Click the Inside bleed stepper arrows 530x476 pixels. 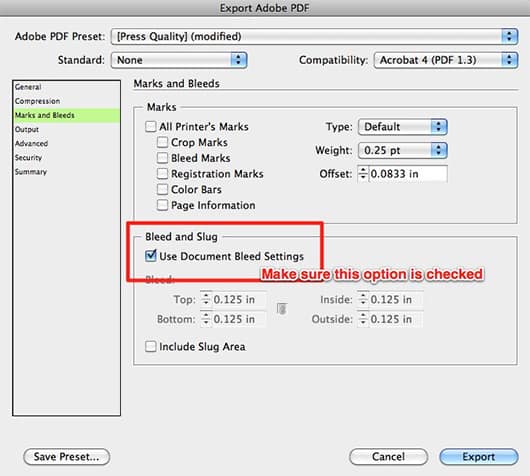click(363, 300)
